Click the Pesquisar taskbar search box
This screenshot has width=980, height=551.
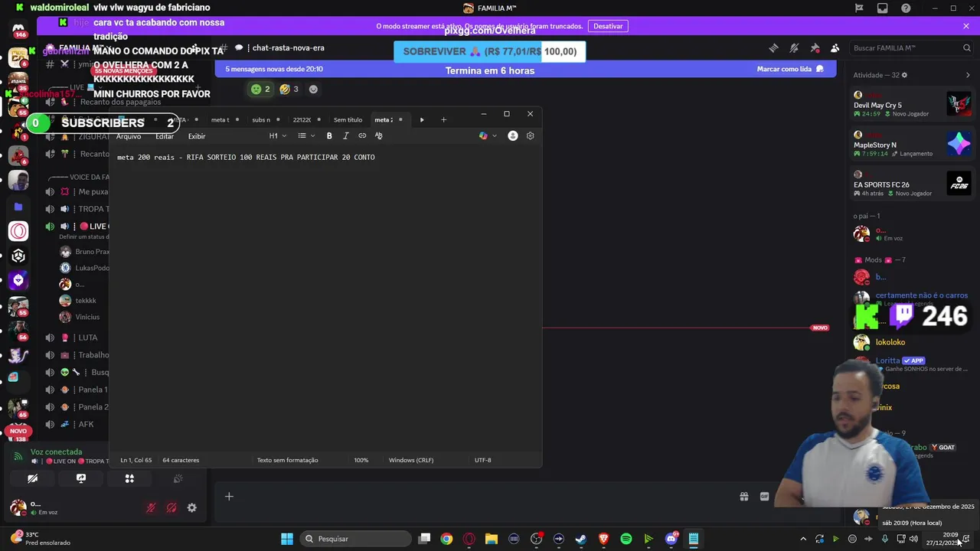coord(354,539)
